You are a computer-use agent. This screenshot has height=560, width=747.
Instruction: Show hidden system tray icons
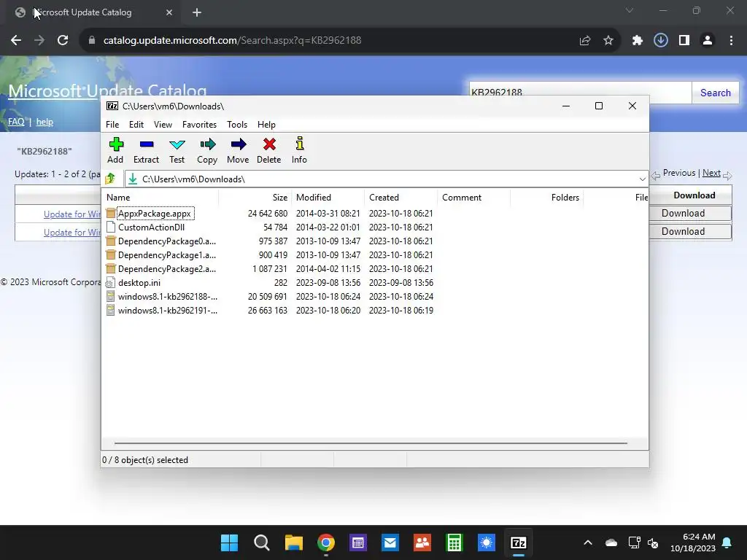click(x=588, y=542)
